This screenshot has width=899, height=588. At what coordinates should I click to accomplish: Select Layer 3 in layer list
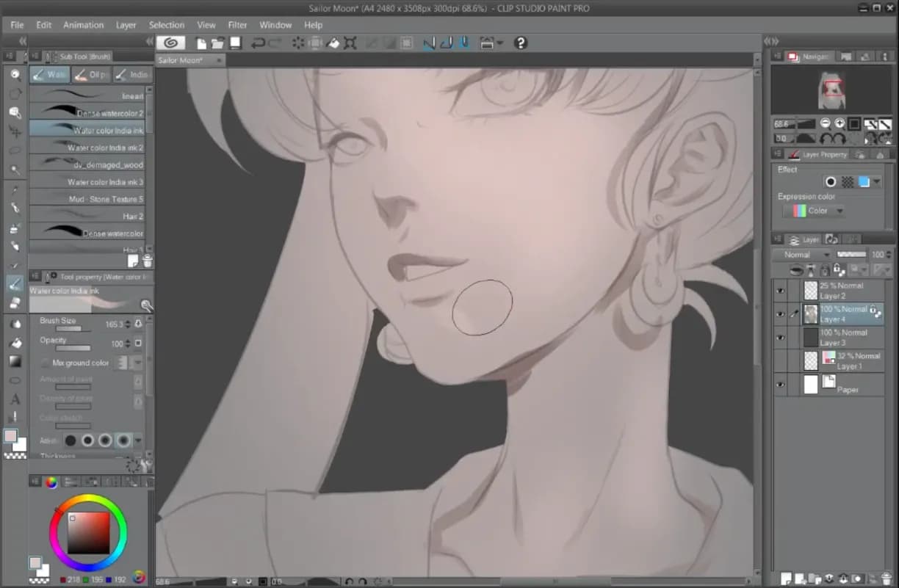coord(842,338)
